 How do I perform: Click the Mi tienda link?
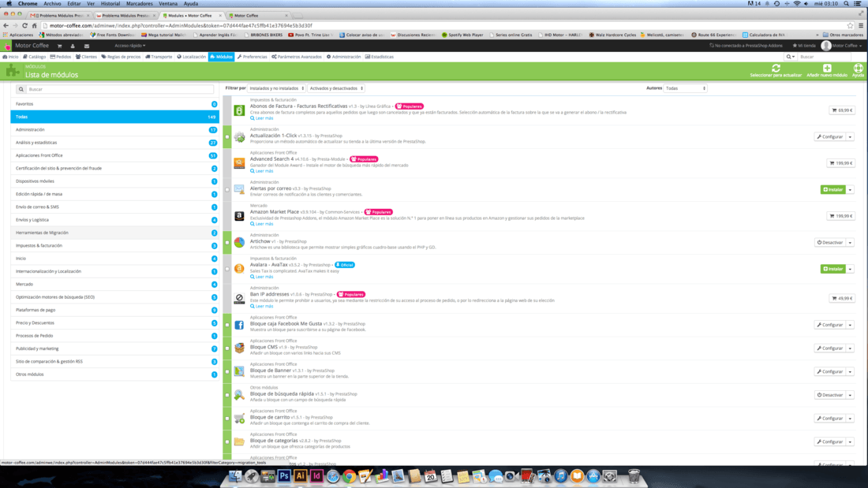pyautogui.click(x=804, y=46)
